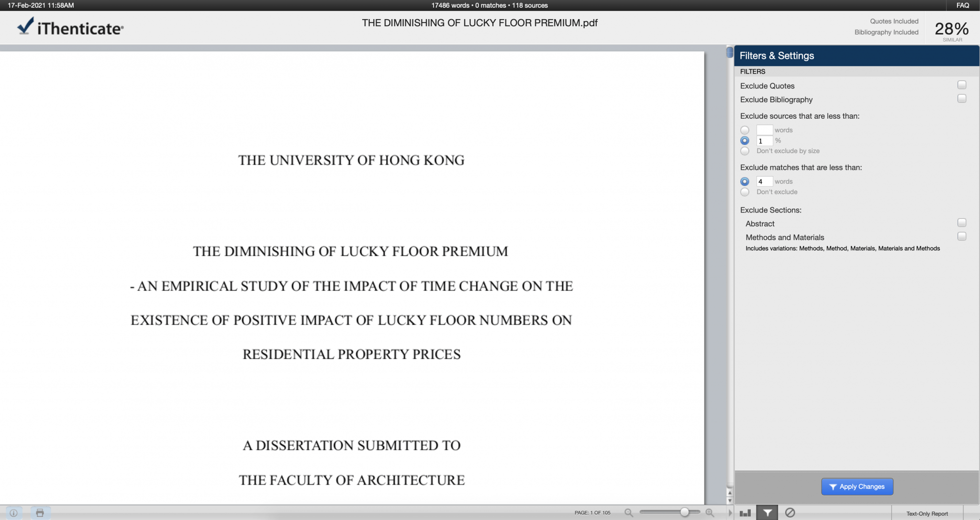Screen dimensions: 980x520
Task: Select "Don't exclude" matches radio
Action: click(745, 192)
